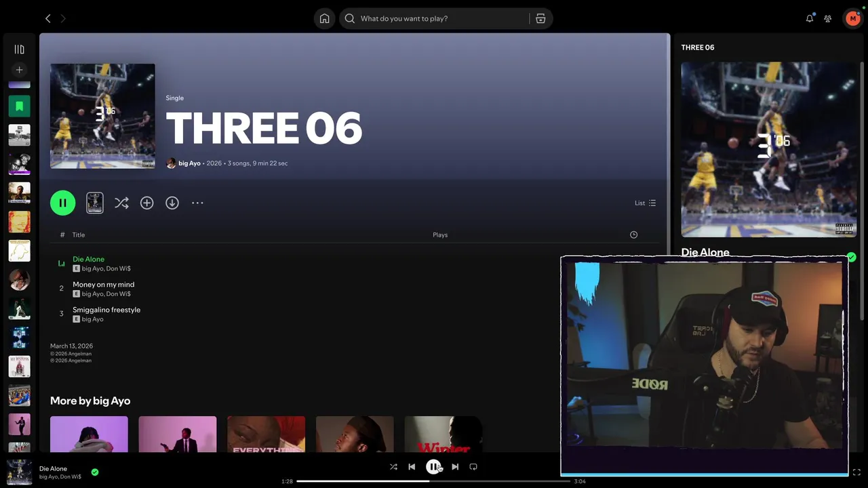
Task: Click the album preview card next to pause
Action: point(95,203)
